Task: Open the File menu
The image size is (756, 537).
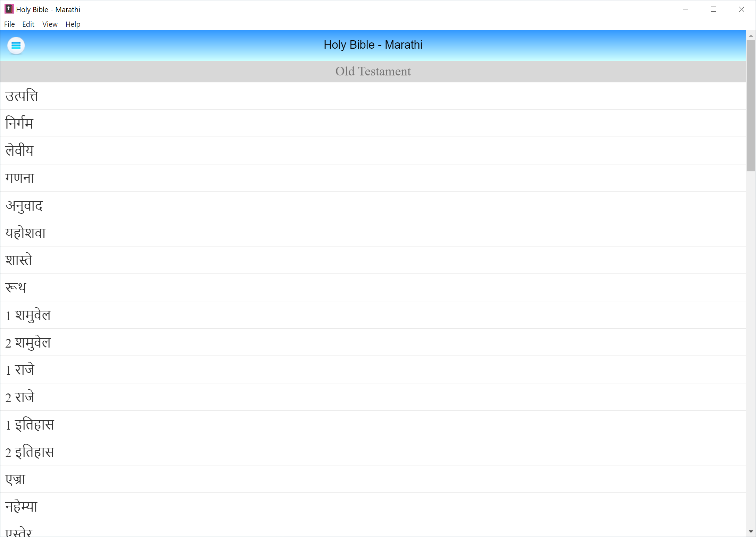Action: (9, 24)
